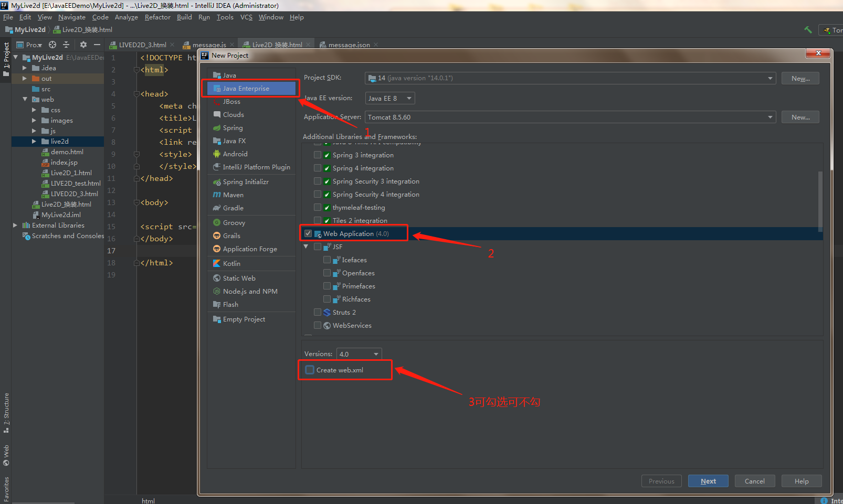This screenshot has width=843, height=504.
Task: Select demo.html in project tree
Action: point(67,152)
